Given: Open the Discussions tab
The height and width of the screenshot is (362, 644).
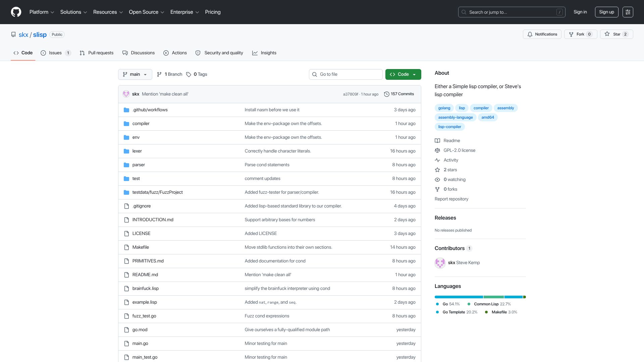Looking at the screenshot, I should pyautogui.click(x=139, y=53).
